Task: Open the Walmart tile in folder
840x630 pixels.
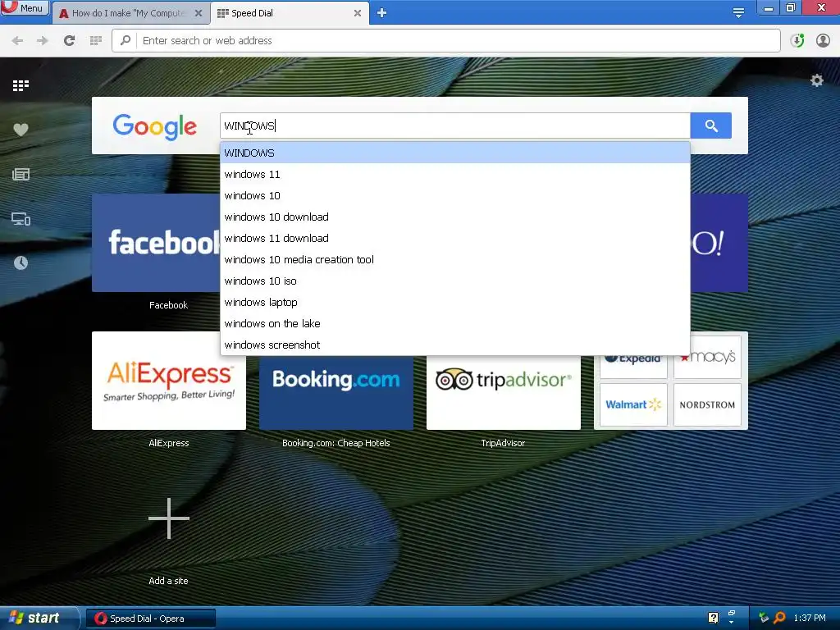Action: 633,404
